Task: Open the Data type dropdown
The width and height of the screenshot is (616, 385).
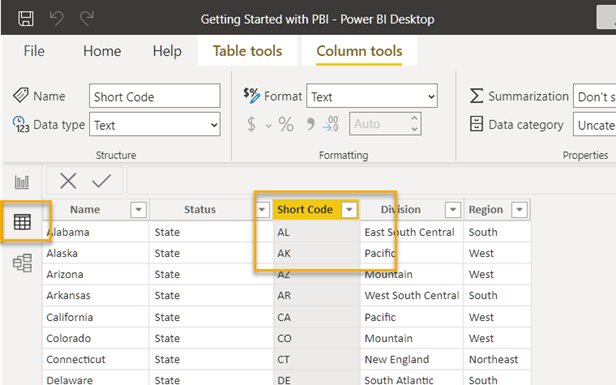Action: 155,125
